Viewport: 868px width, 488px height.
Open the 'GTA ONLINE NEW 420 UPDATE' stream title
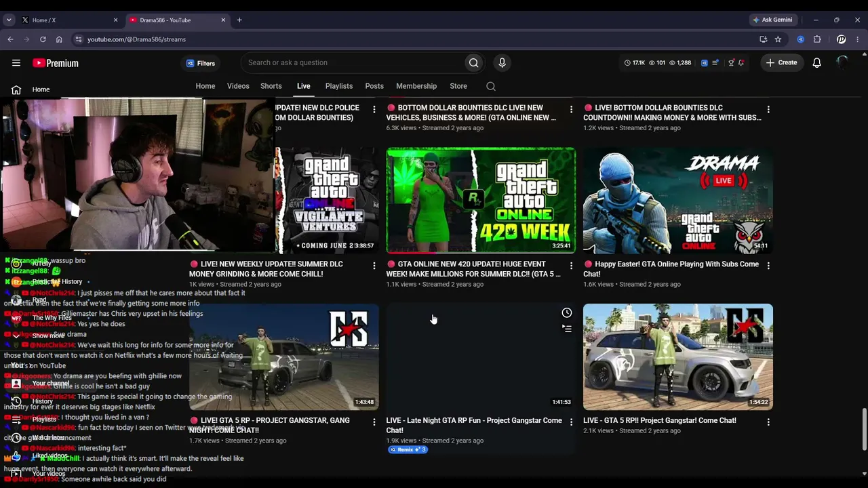474,269
